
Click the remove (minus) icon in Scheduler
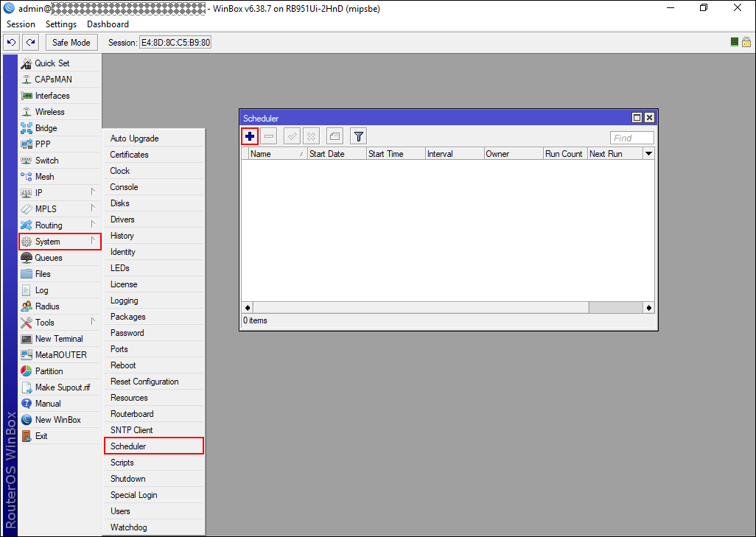click(x=269, y=136)
